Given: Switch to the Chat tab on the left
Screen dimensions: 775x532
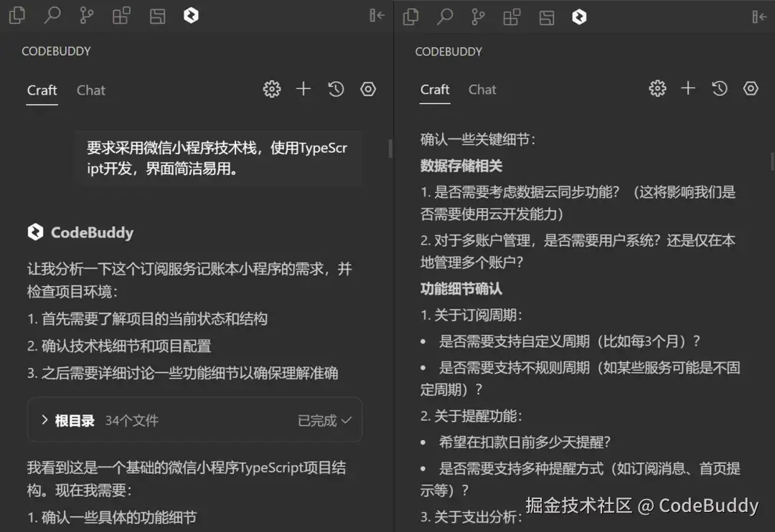Looking at the screenshot, I should pyautogui.click(x=90, y=90).
